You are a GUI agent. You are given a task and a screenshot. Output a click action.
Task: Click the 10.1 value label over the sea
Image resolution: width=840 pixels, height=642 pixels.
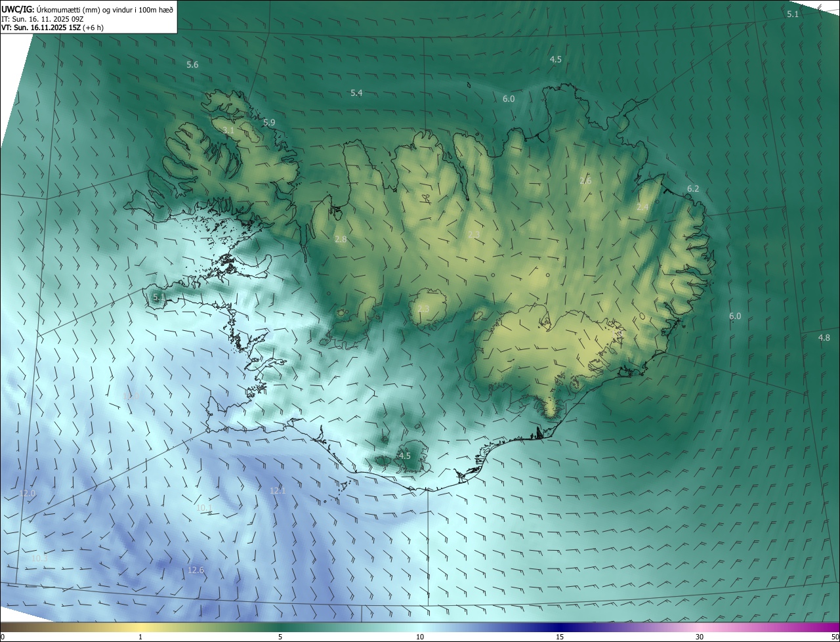[x=204, y=508]
